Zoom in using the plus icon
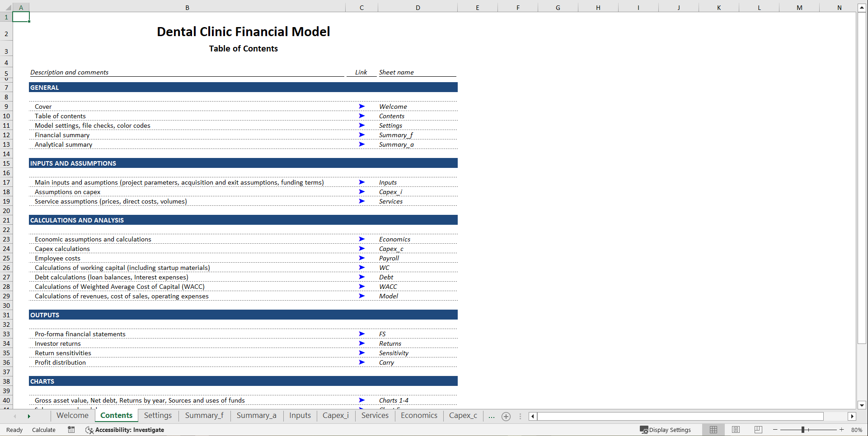This screenshot has width=868, height=436. point(842,430)
